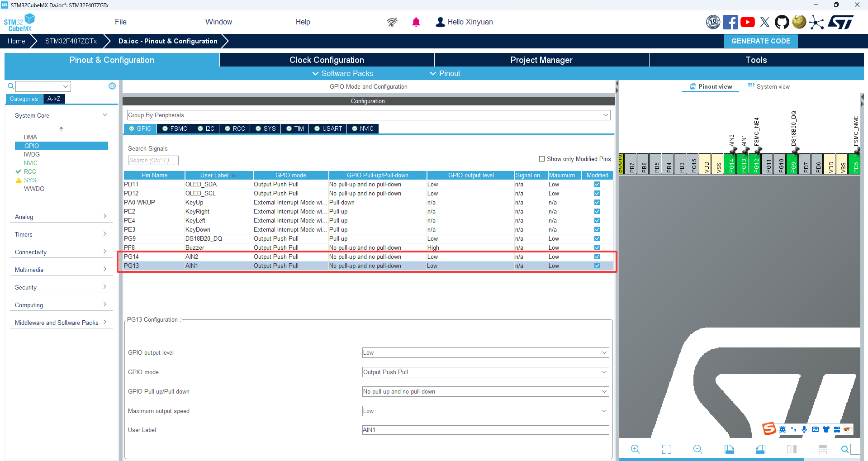Rotate the chip view clockwise
Image resolution: width=868 pixels, height=461 pixels.
pyautogui.click(x=729, y=449)
